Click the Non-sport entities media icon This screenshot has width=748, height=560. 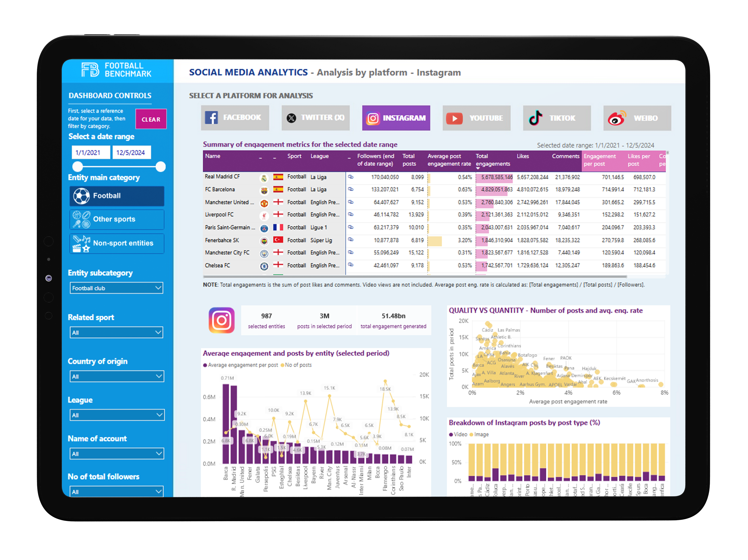click(82, 244)
